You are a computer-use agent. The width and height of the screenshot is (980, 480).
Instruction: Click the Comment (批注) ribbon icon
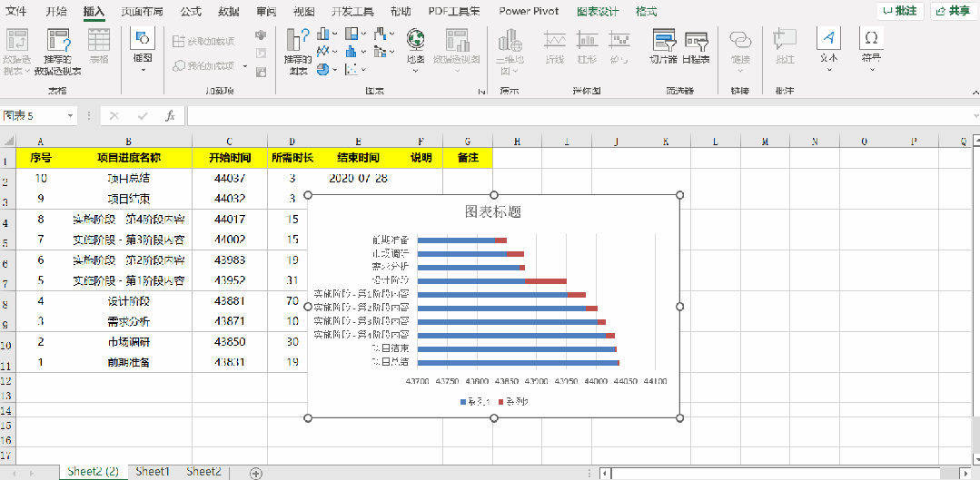point(785,47)
